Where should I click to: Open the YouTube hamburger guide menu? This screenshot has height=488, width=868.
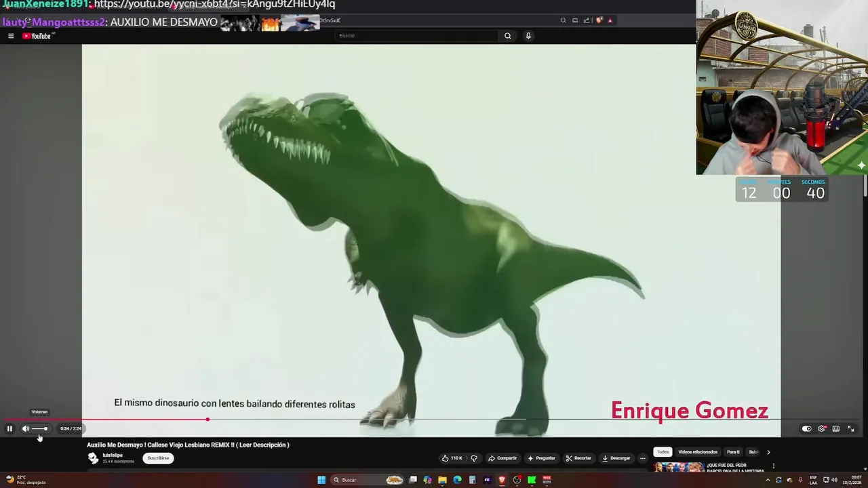tap(11, 36)
